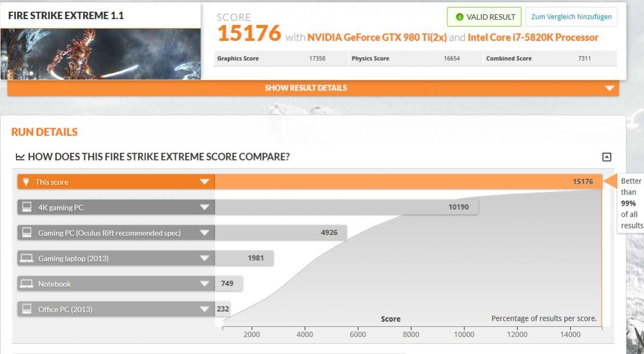This screenshot has width=644, height=354.
Task: Collapse the score comparison section with the corner arrow box
Action: point(606,157)
